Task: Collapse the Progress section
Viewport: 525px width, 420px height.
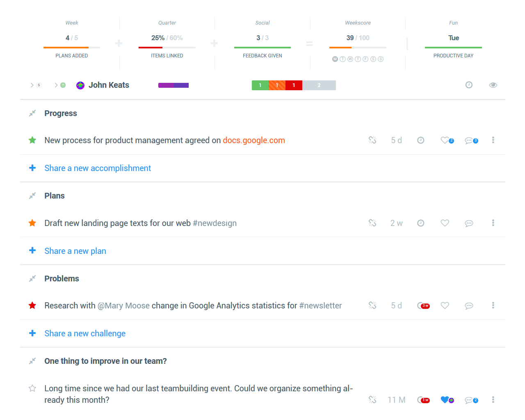Action: pyautogui.click(x=32, y=114)
